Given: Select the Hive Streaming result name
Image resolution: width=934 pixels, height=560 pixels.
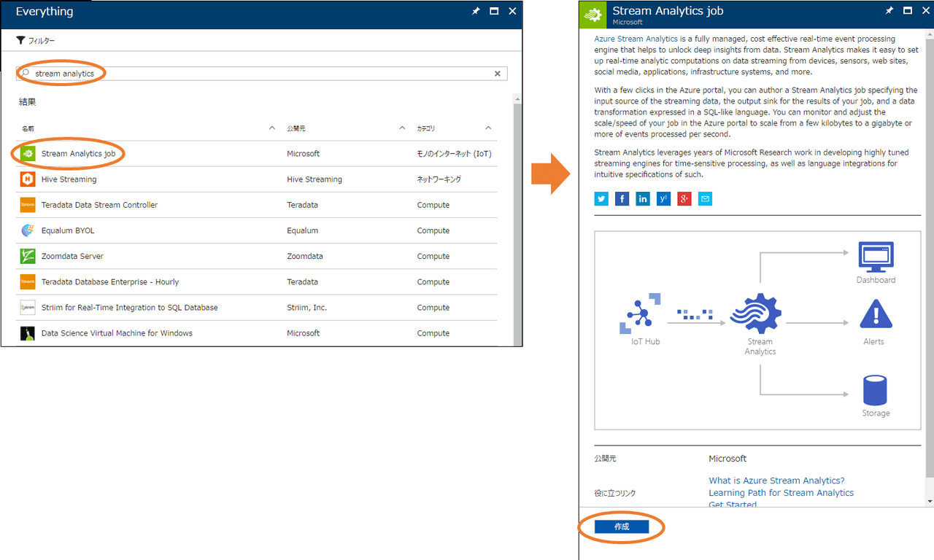Looking at the screenshot, I should (69, 179).
